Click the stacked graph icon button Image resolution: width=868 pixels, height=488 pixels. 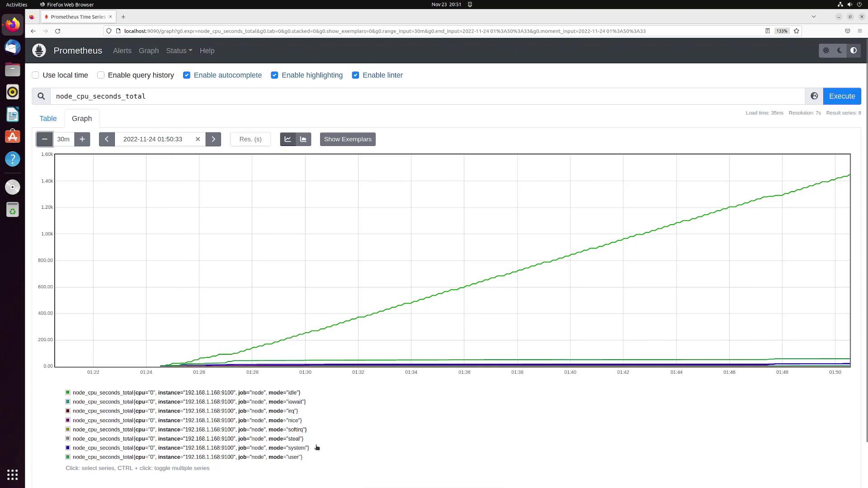coord(303,139)
